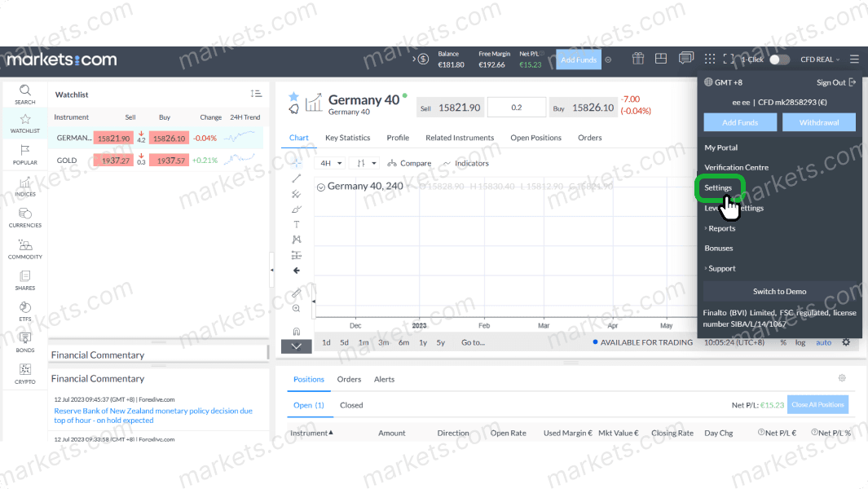Click the chart icon beside Germany 40

point(313,103)
